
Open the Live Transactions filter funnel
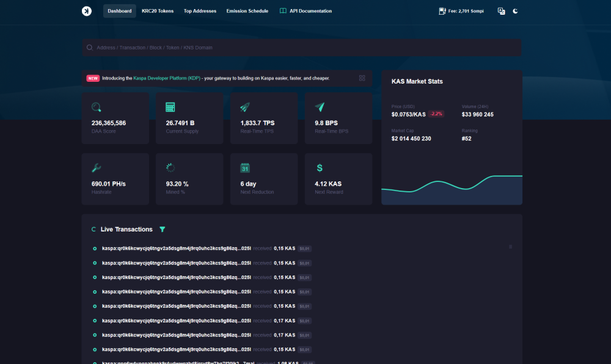[x=162, y=229]
